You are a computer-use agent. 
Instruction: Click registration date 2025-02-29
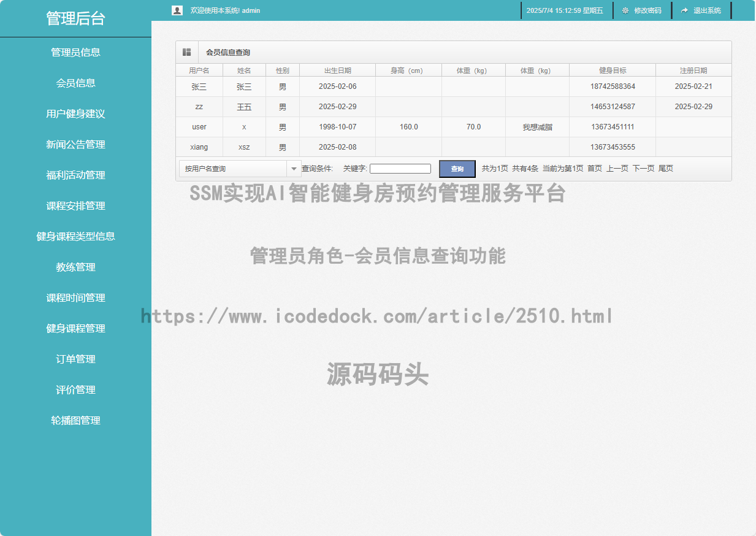(693, 107)
